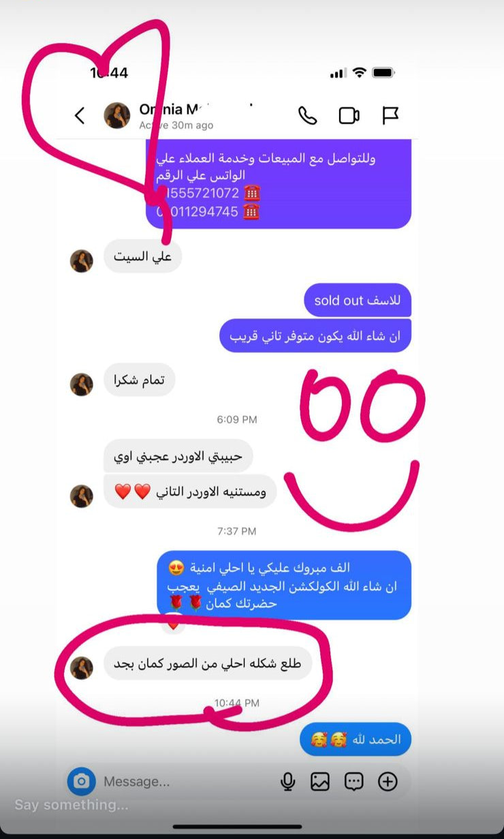Viewport: 504px width, 839px height.
Task: Open the image gallery icon in message bar
Action: click(x=320, y=782)
